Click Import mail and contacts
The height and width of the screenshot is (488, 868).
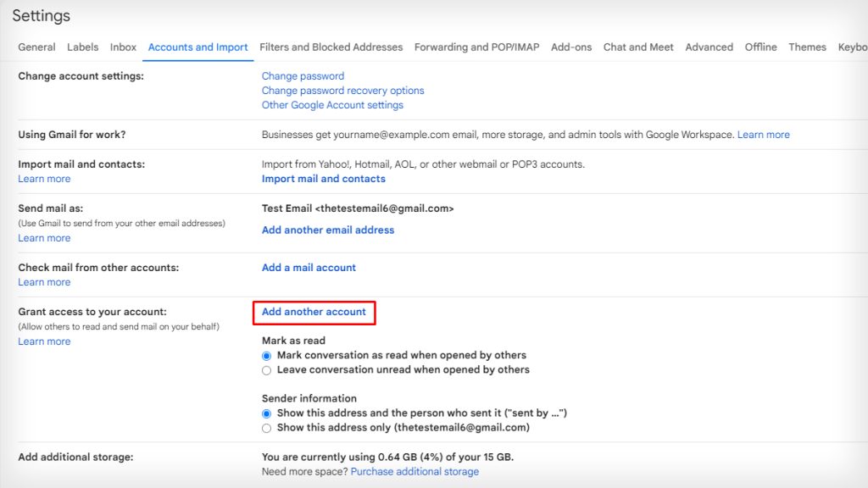[x=323, y=179]
